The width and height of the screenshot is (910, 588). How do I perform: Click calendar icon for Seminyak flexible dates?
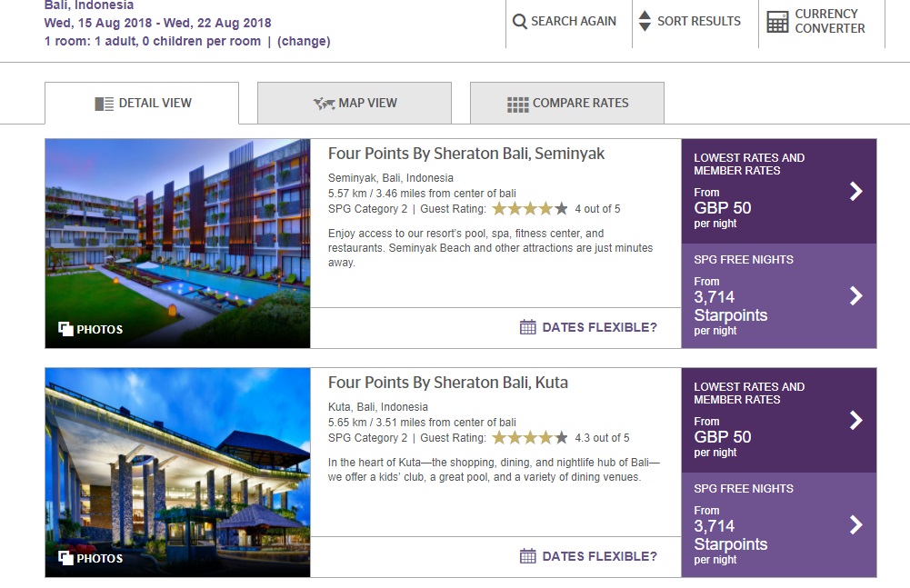click(528, 327)
